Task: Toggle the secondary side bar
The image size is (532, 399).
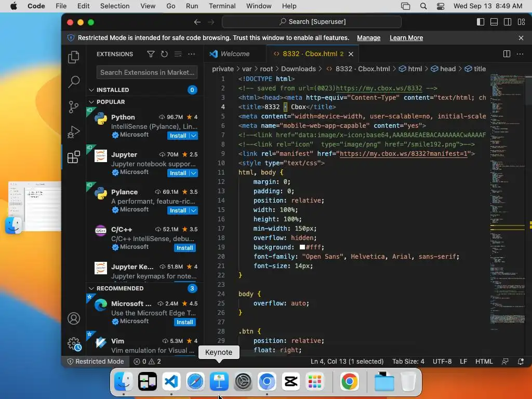Action: point(508,22)
